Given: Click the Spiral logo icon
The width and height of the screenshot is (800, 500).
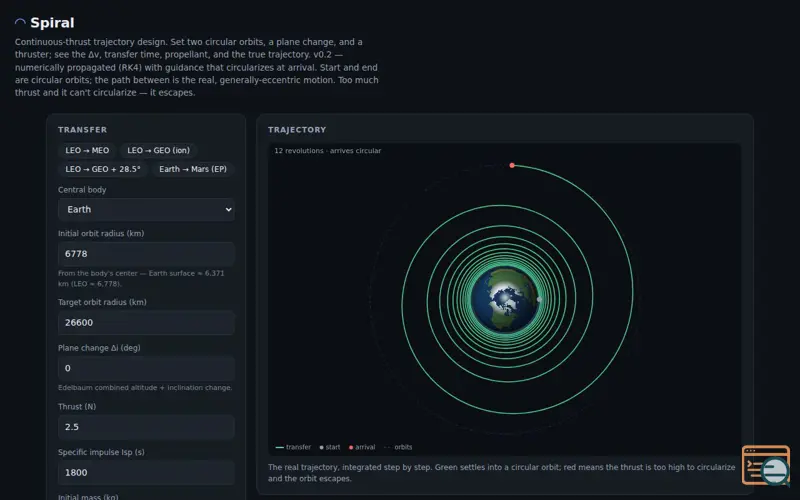Looking at the screenshot, I should click(x=20, y=22).
